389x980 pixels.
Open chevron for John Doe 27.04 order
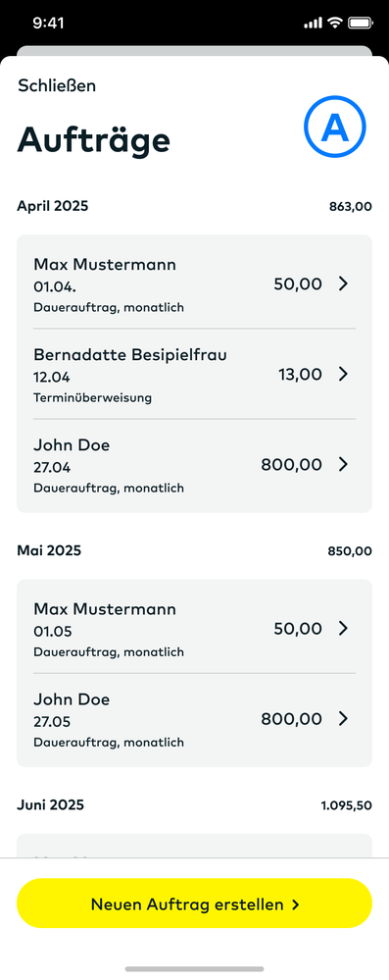click(x=343, y=464)
